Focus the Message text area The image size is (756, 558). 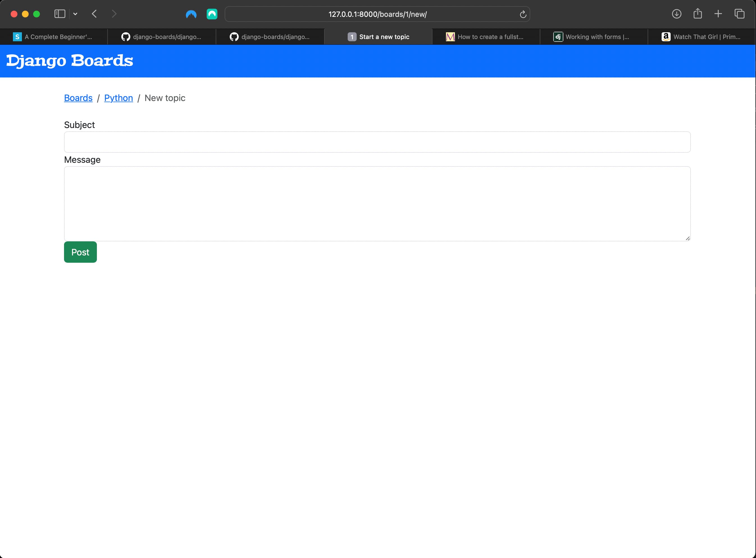pyautogui.click(x=377, y=204)
